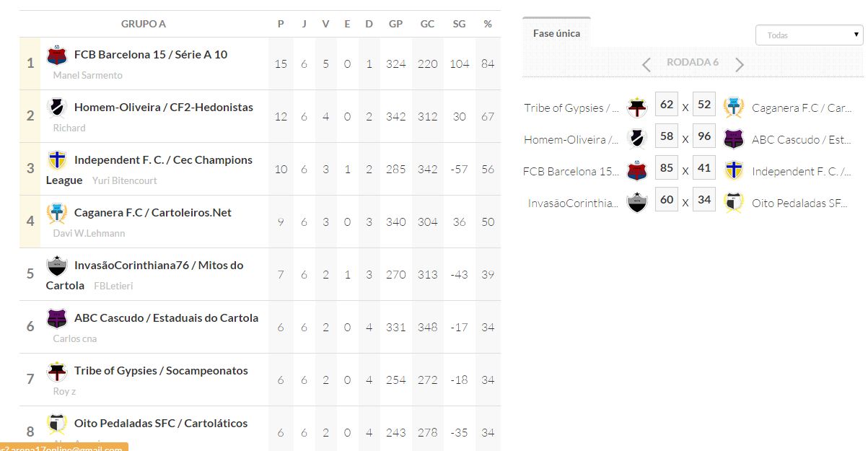Open FCB Barcelona 15 / Série A 10 team
The height and width of the screenshot is (451, 868).
coord(151,55)
